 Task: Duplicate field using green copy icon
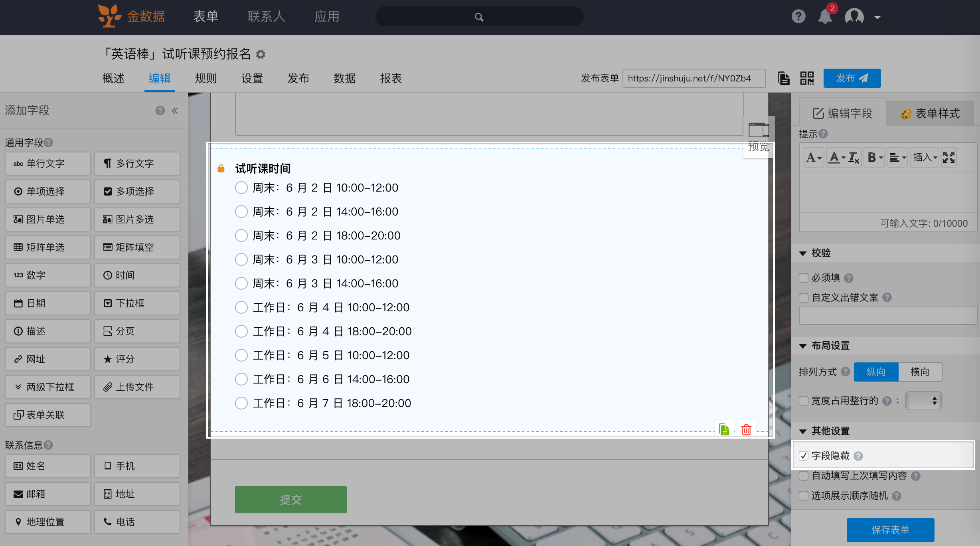(724, 429)
